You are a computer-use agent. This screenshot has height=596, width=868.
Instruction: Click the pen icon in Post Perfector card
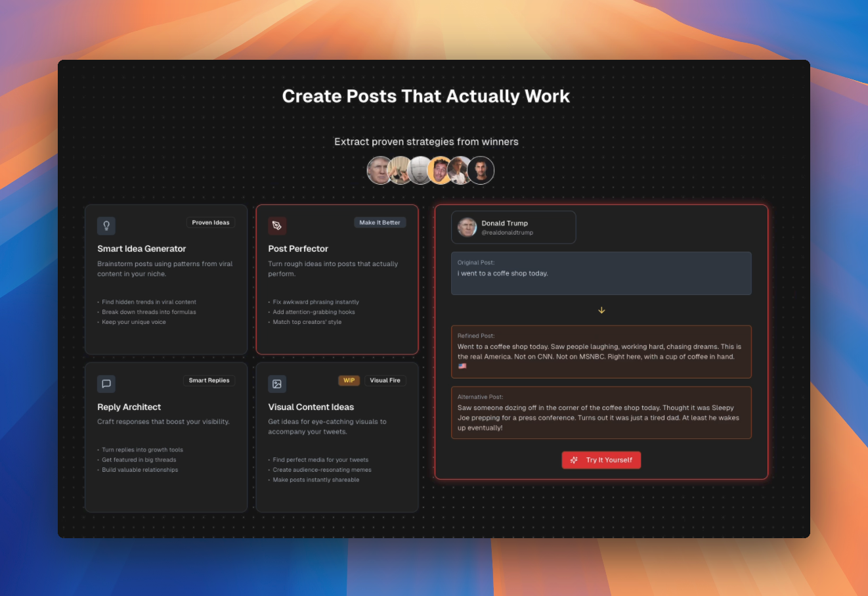coord(277,225)
